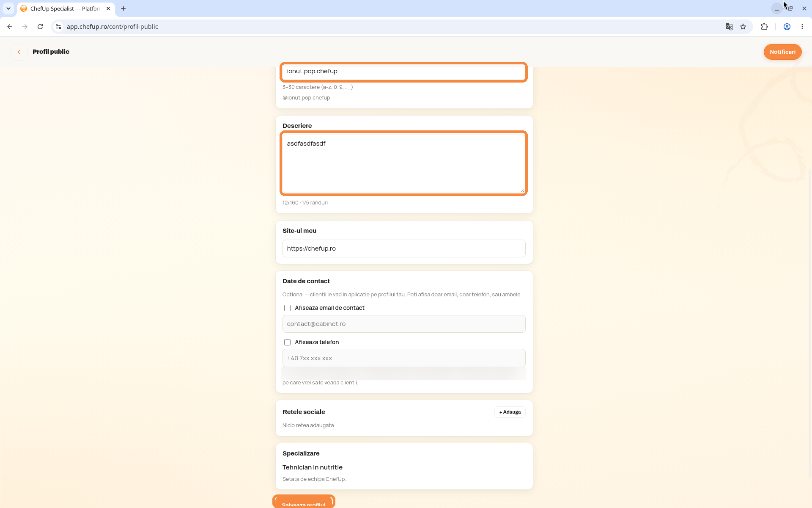
Task: Enable Afiseaza telefon checkbox
Action: [288, 342]
